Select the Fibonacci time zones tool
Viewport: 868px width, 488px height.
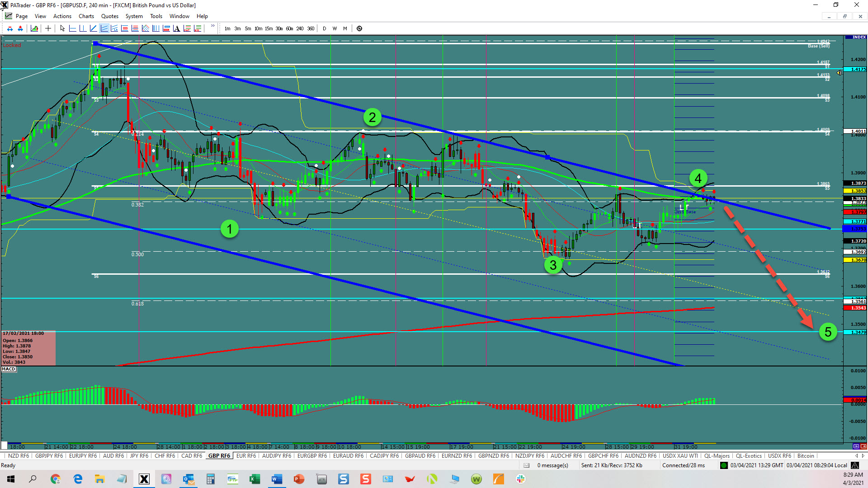coord(156,28)
